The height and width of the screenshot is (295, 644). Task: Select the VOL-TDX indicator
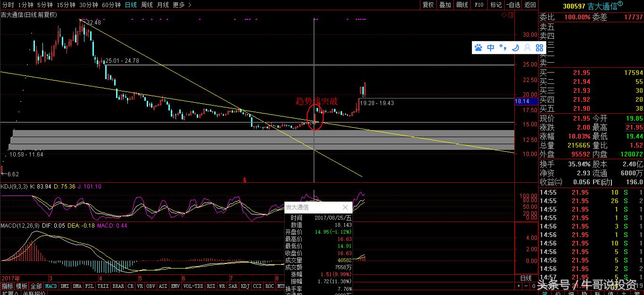coord(193,286)
